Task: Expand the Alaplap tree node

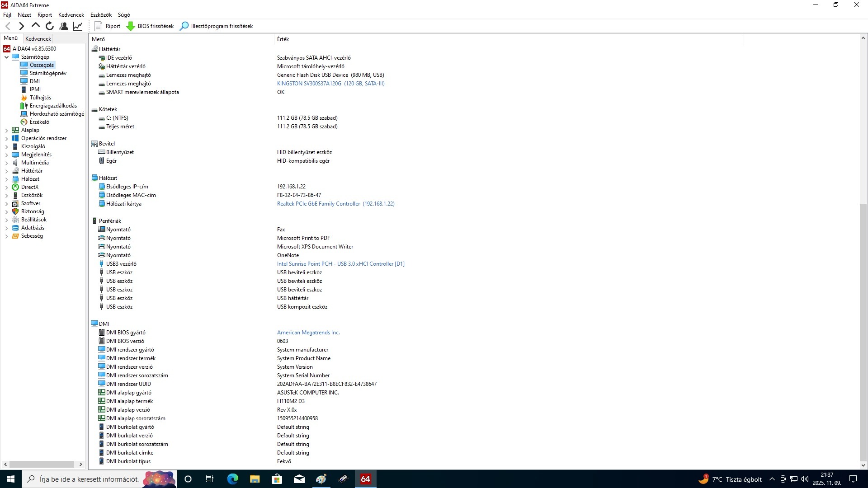Action: pos(6,131)
